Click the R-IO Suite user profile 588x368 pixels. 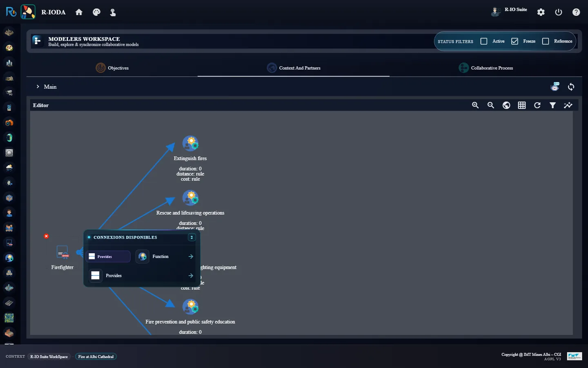tap(509, 11)
